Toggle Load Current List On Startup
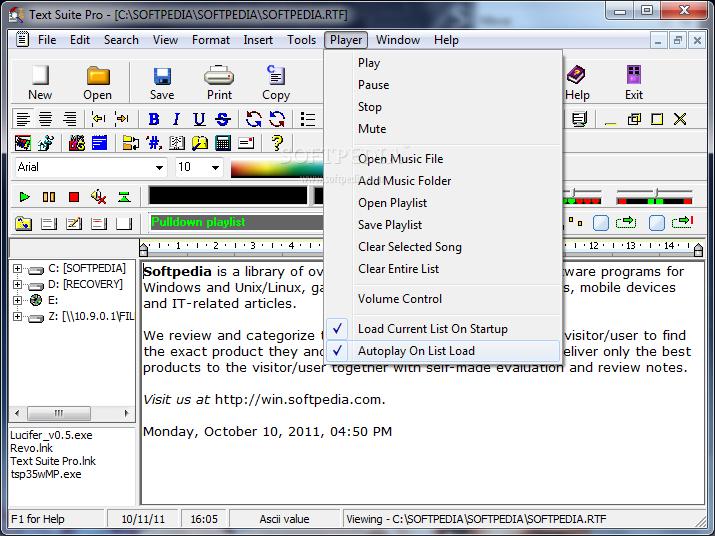 (x=443, y=329)
